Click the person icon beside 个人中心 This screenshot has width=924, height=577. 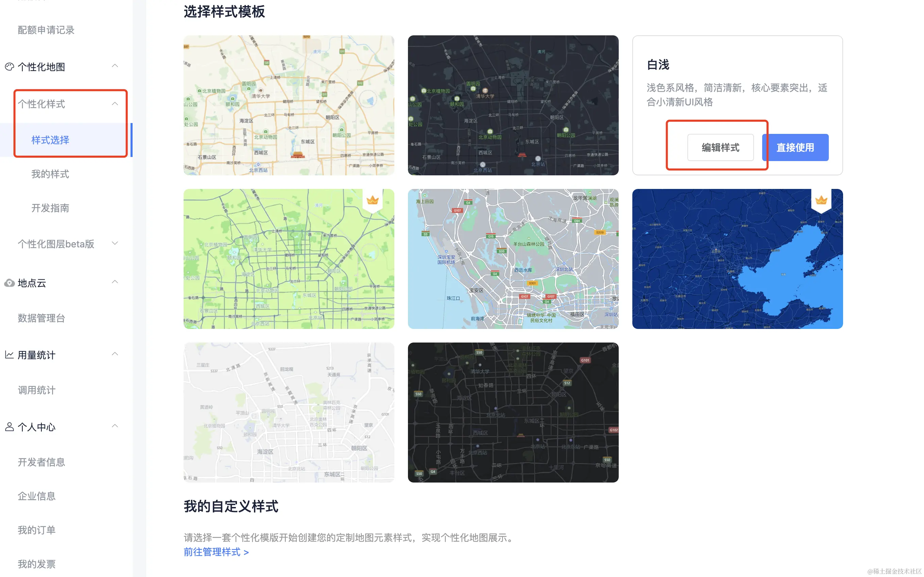click(9, 427)
